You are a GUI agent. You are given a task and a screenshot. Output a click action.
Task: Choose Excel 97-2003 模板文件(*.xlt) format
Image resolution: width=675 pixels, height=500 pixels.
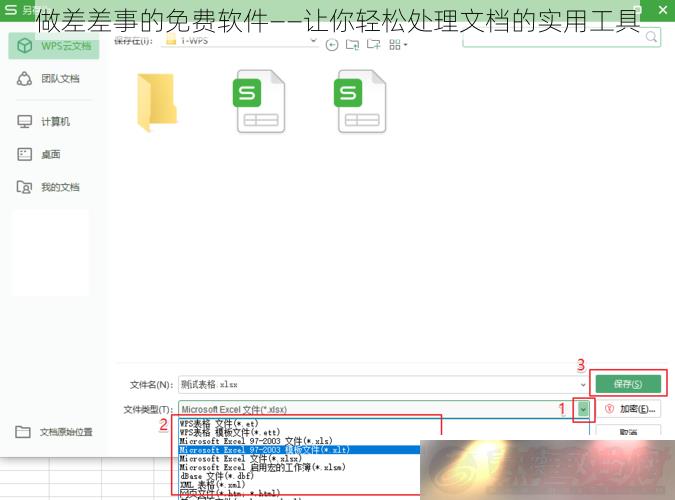click(299, 450)
